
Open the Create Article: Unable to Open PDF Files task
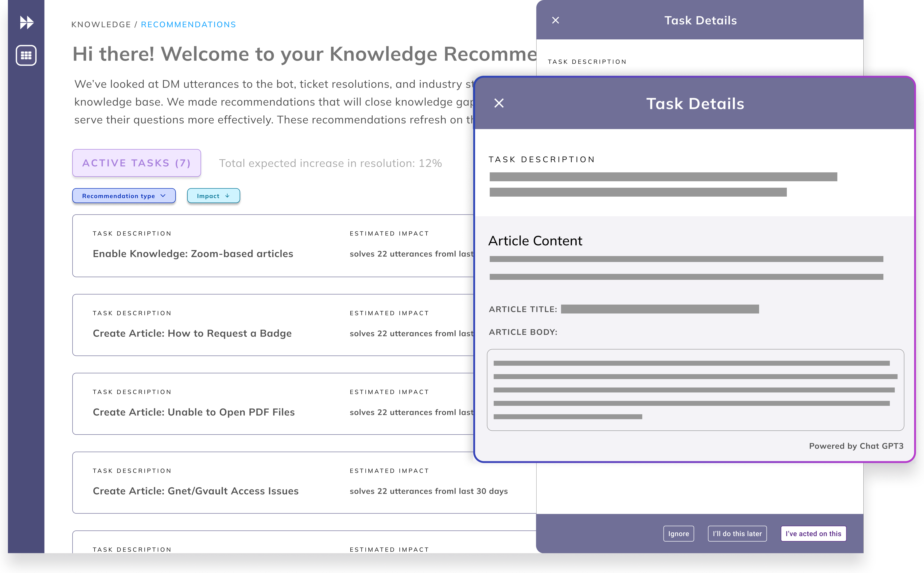pos(273,404)
